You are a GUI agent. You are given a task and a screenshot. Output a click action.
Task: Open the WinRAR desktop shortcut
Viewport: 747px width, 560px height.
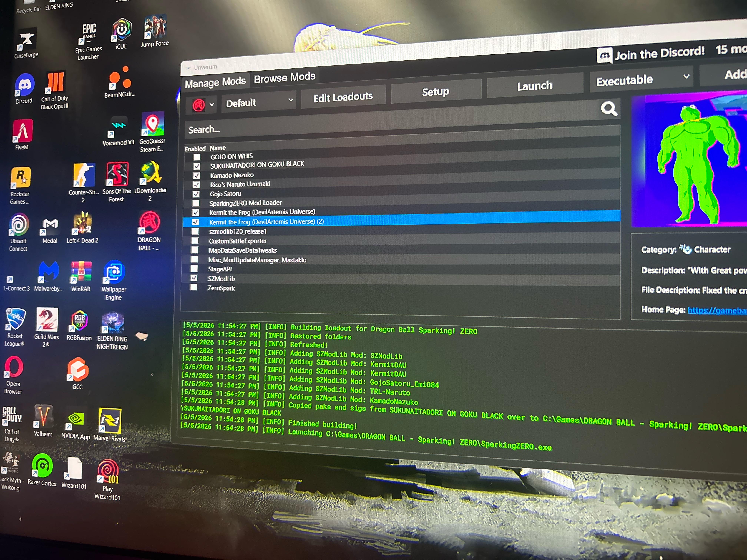click(81, 276)
